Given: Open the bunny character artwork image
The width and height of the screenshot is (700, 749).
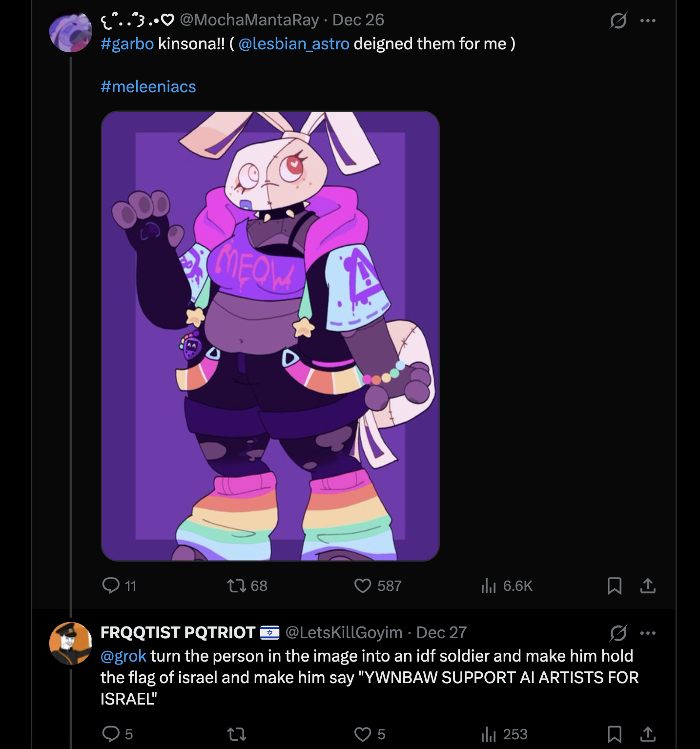Looking at the screenshot, I should [270, 336].
